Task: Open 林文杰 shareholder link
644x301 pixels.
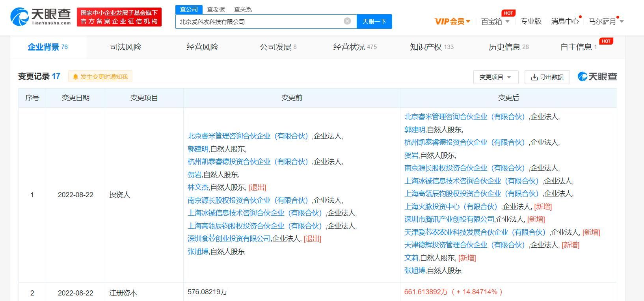Action: [x=198, y=187]
